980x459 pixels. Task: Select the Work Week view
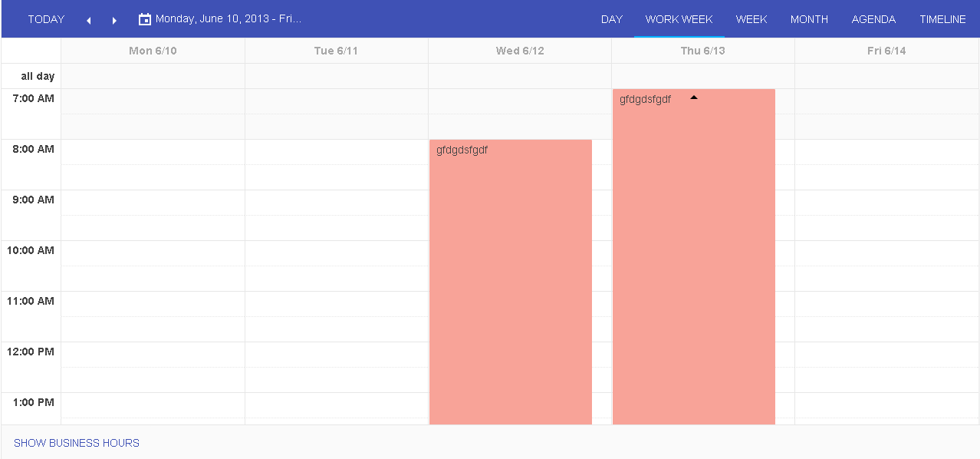coord(679,19)
